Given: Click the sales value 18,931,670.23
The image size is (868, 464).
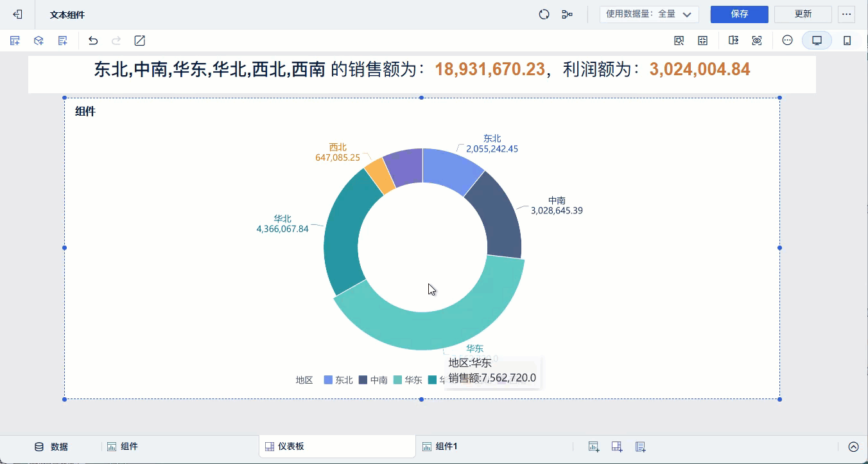Looking at the screenshot, I should [490, 69].
